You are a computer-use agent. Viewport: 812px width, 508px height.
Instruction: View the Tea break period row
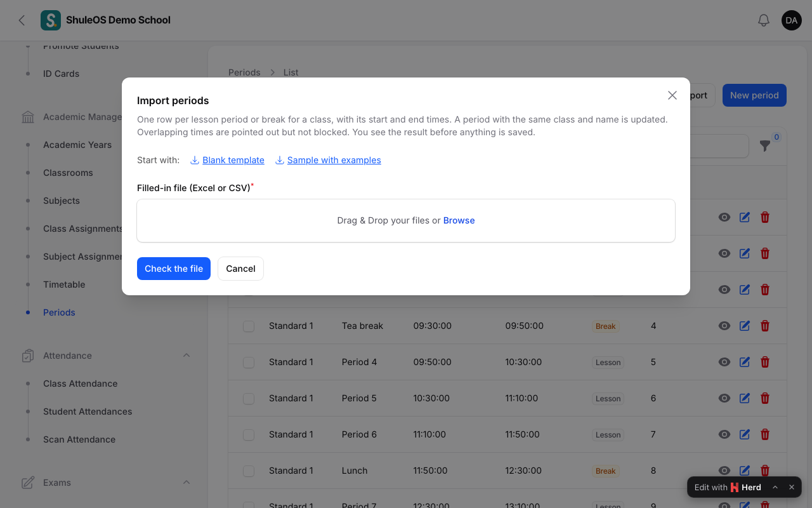724,326
